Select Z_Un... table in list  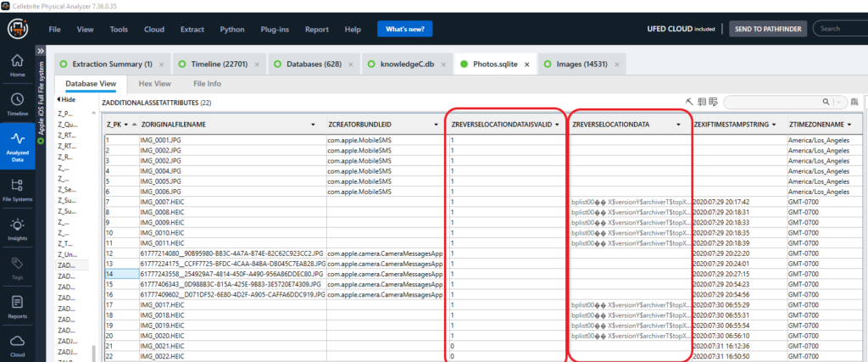coord(68,254)
